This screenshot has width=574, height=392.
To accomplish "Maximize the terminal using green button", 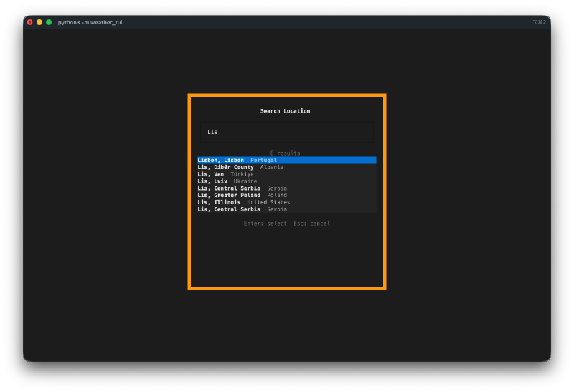I will tap(49, 22).
